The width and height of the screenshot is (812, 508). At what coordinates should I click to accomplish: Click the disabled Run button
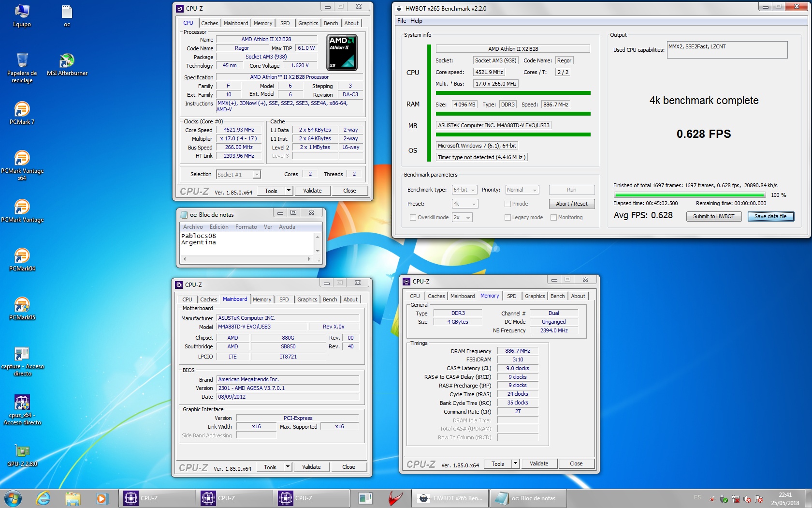571,190
